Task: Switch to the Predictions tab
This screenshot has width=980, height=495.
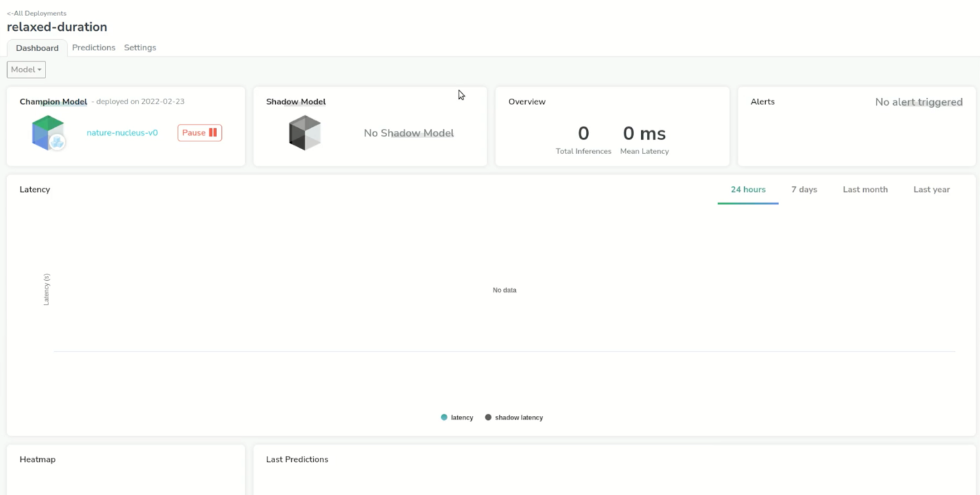Action: (94, 48)
